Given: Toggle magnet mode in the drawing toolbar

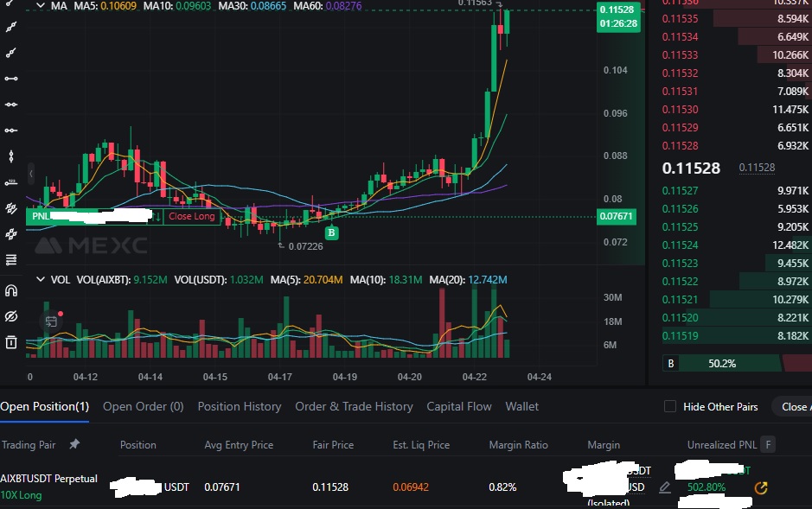Looking at the screenshot, I should tap(10, 290).
